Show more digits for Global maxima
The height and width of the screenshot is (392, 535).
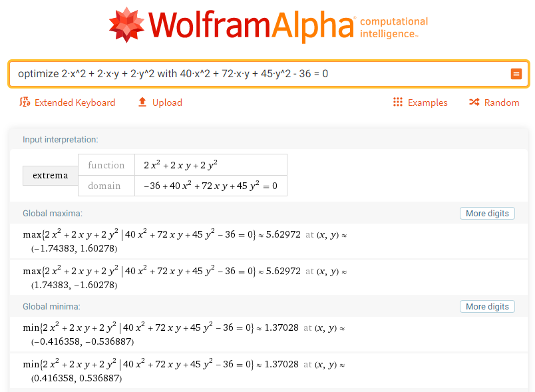tap(487, 213)
